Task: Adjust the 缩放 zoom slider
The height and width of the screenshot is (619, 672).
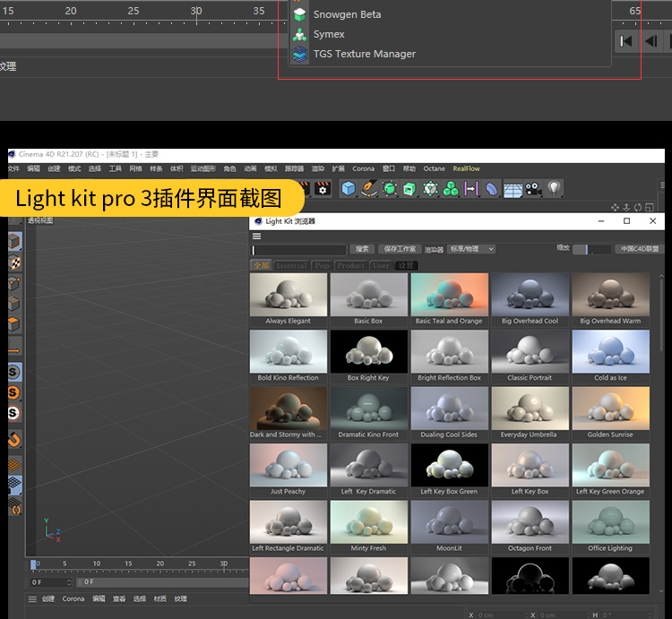Action: pyautogui.click(x=592, y=249)
